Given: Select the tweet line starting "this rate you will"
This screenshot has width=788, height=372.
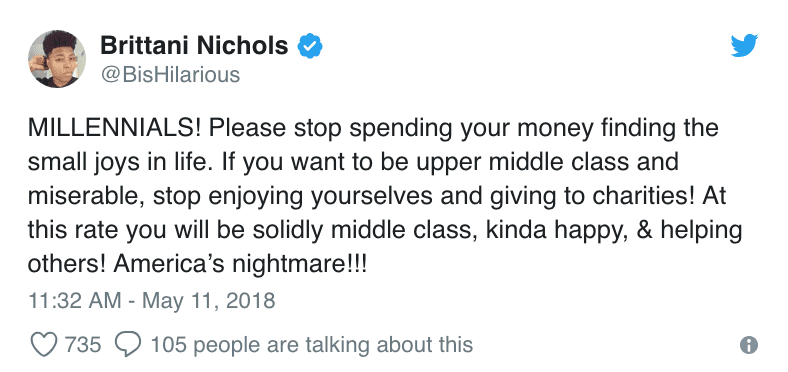Looking at the screenshot, I should click(x=385, y=231).
